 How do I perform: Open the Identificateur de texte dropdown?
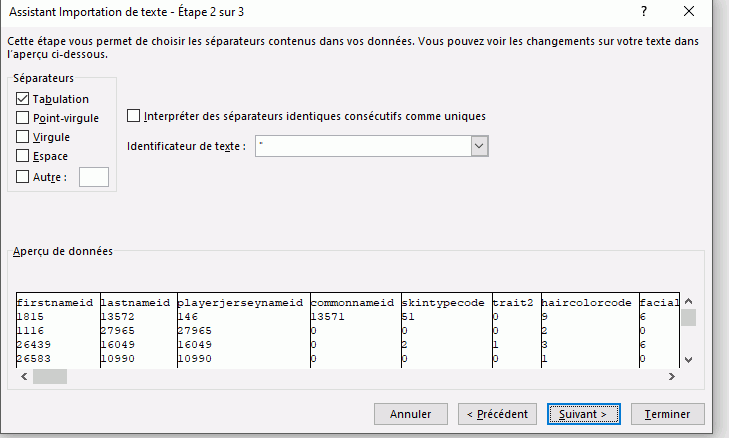(479, 147)
